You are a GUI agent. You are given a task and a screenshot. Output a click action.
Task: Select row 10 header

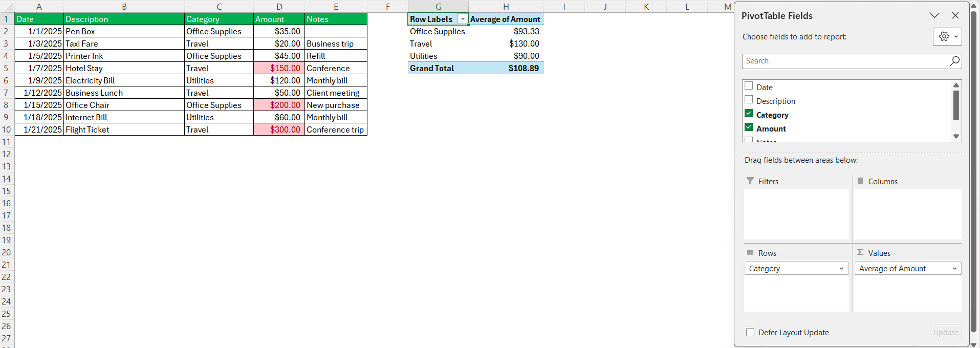[x=7, y=129]
